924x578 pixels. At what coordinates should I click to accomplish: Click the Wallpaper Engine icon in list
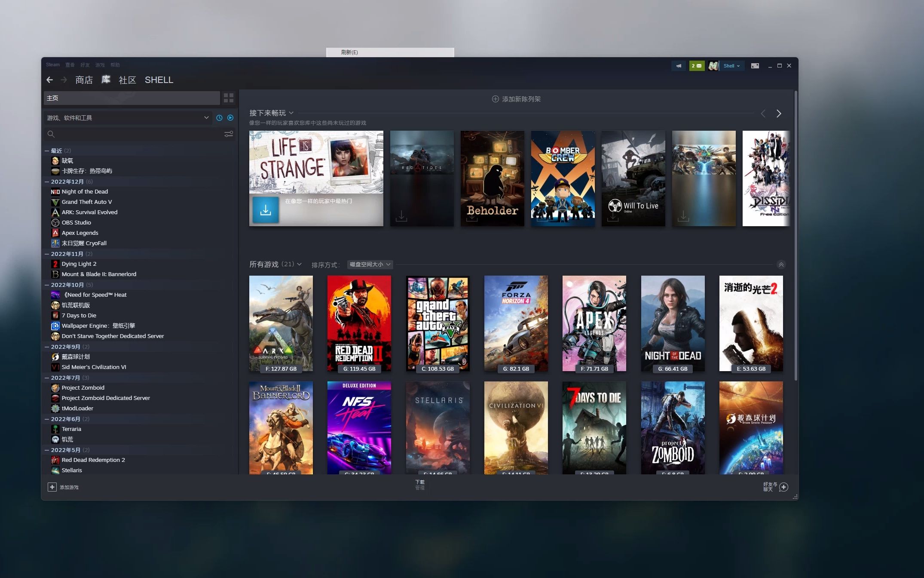[55, 326]
